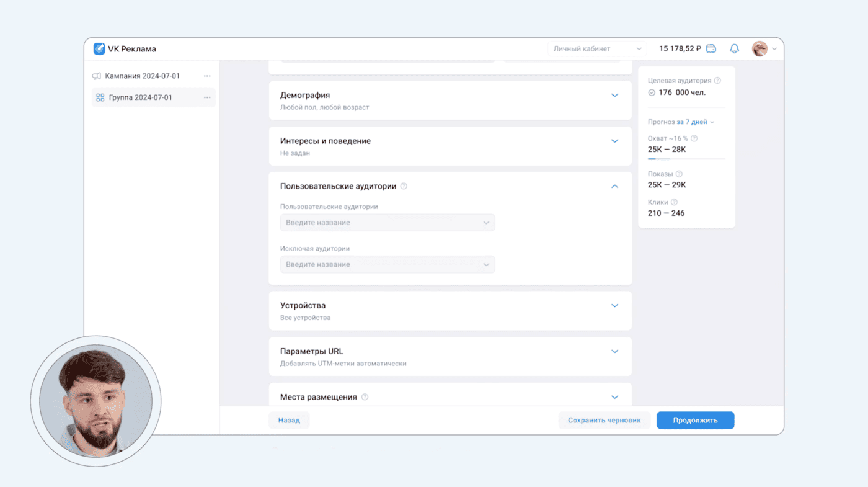The height and width of the screenshot is (487, 868).
Task: Click the account balance 15 178,52 ₽
Action: [680, 48]
